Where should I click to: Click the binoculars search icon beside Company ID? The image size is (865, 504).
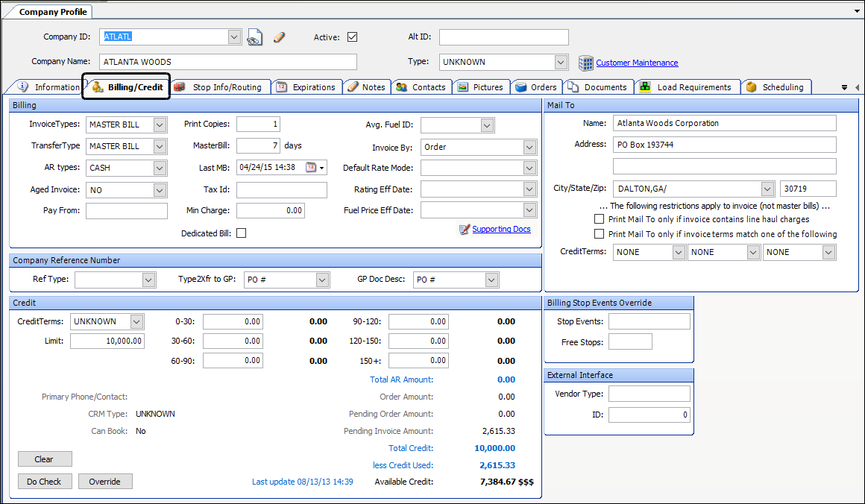tap(255, 37)
